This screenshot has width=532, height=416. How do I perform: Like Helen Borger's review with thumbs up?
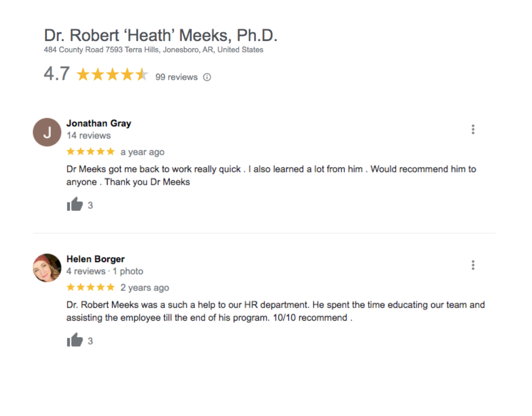[75, 340]
